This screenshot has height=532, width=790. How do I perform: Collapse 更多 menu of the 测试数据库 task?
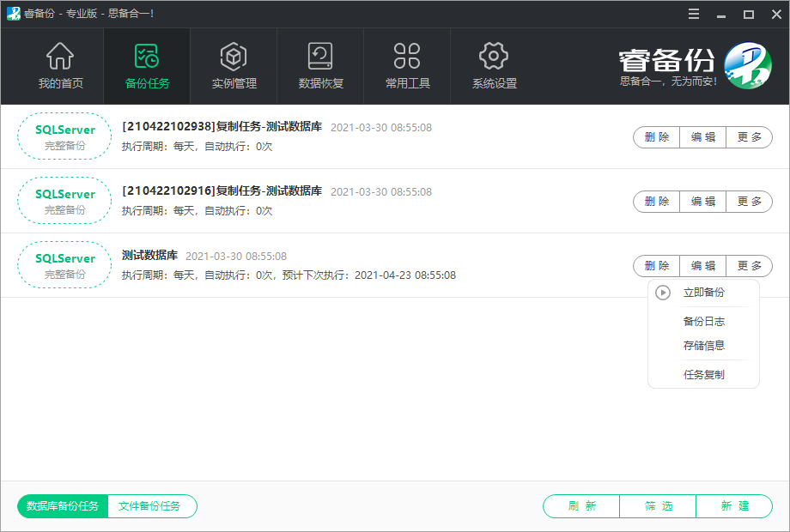tap(749, 266)
